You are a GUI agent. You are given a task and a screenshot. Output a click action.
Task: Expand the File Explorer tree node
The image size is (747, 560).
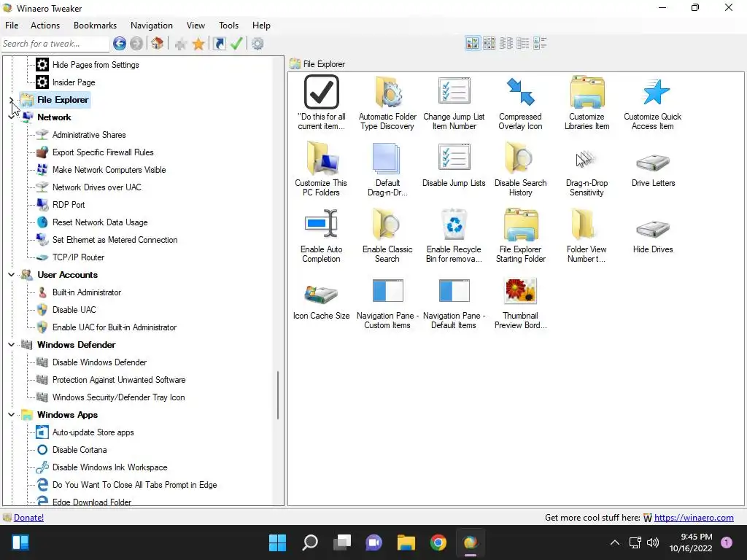11,100
